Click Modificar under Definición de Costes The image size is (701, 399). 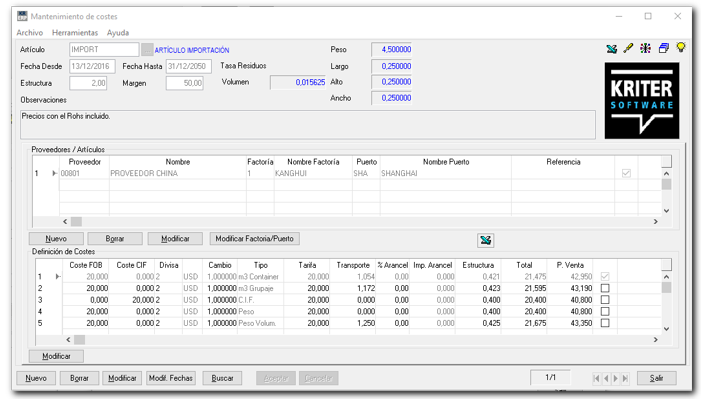click(x=56, y=357)
